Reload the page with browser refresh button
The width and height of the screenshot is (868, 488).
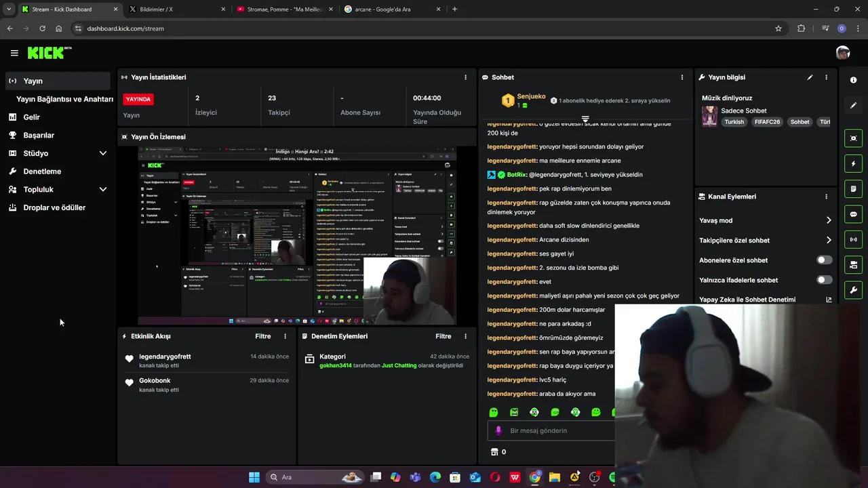point(42,28)
